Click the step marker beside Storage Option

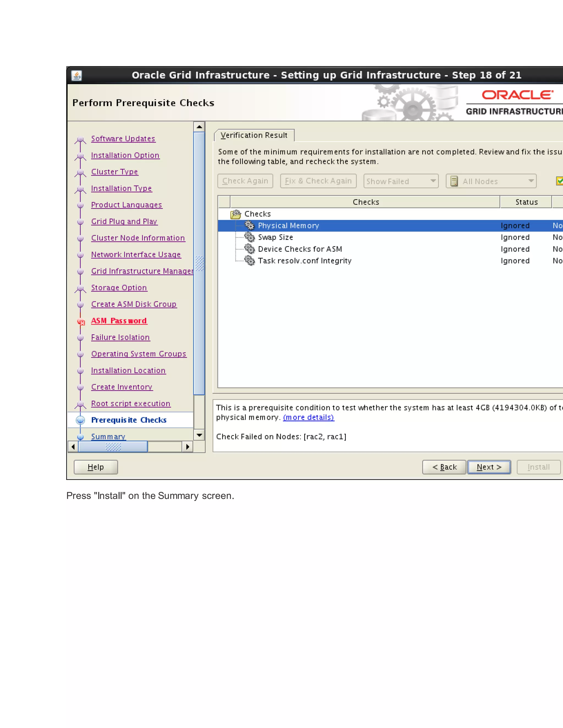(80, 289)
